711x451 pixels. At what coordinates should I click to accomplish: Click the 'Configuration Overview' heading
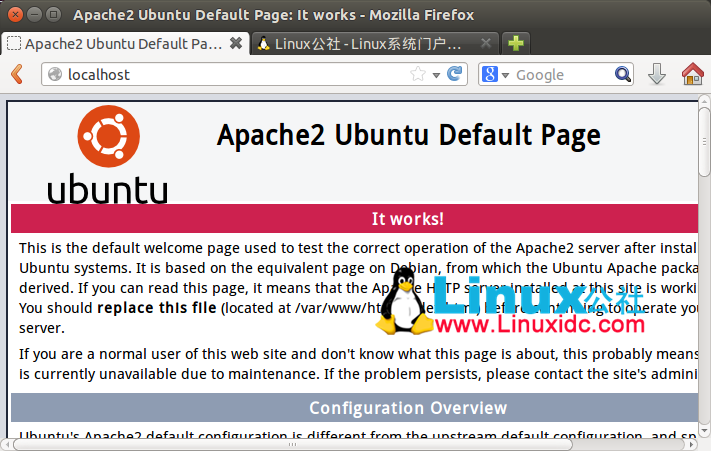408,408
